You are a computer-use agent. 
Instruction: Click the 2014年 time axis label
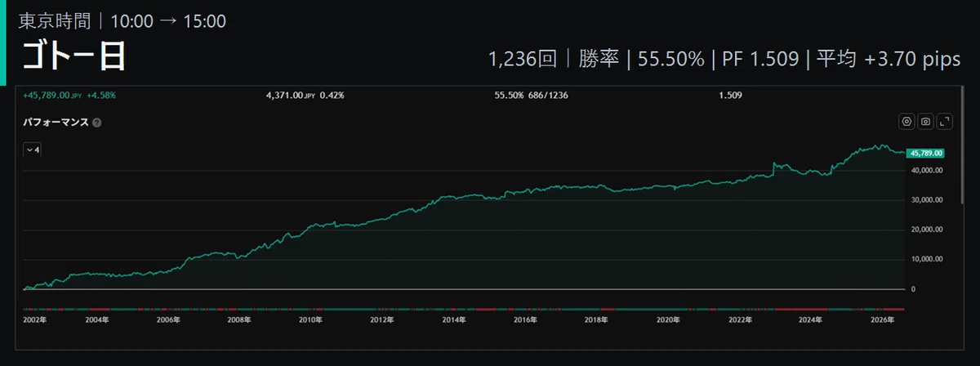pos(453,321)
